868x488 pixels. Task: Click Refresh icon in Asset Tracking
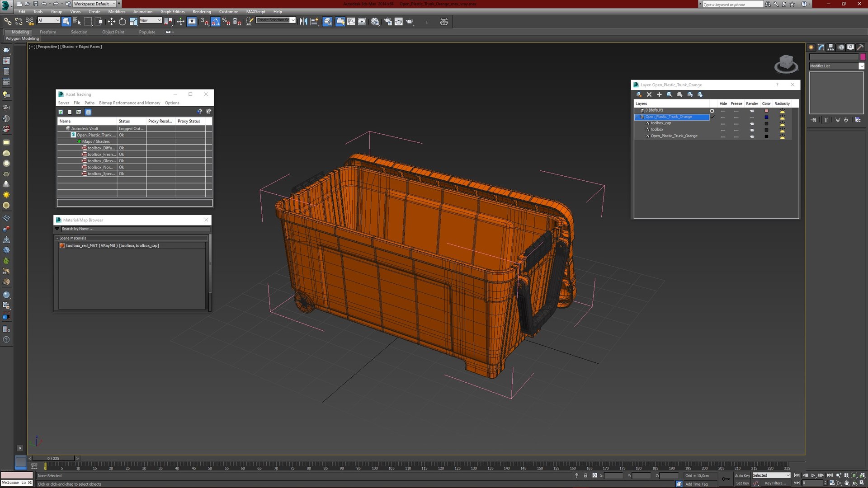coord(61,112)
